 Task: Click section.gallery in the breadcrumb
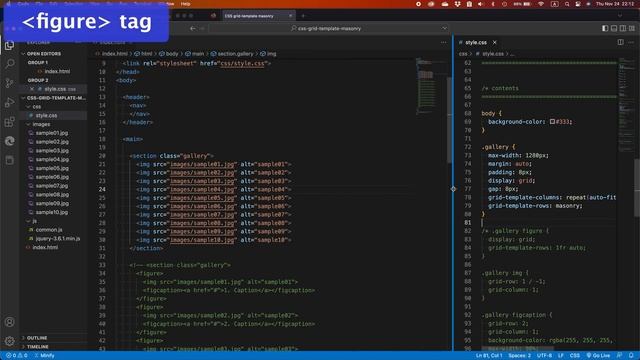tap(236, 54)
